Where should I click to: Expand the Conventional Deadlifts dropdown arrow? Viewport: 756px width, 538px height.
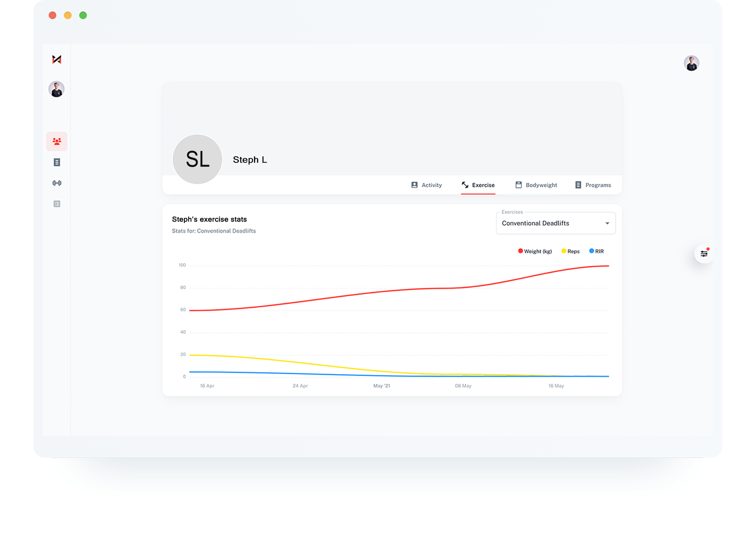point(607,223)
